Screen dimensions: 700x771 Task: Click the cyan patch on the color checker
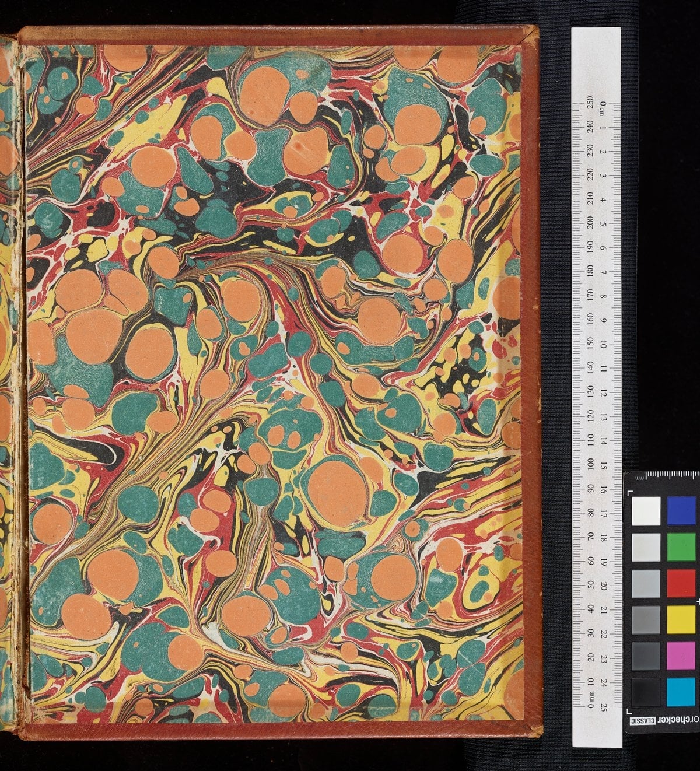point(681,691)
